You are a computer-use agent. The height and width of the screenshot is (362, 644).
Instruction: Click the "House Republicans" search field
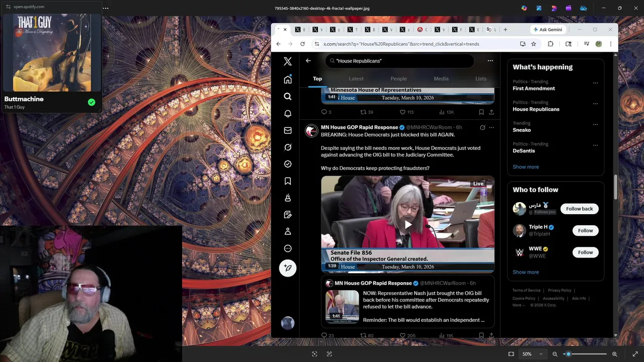399,61
